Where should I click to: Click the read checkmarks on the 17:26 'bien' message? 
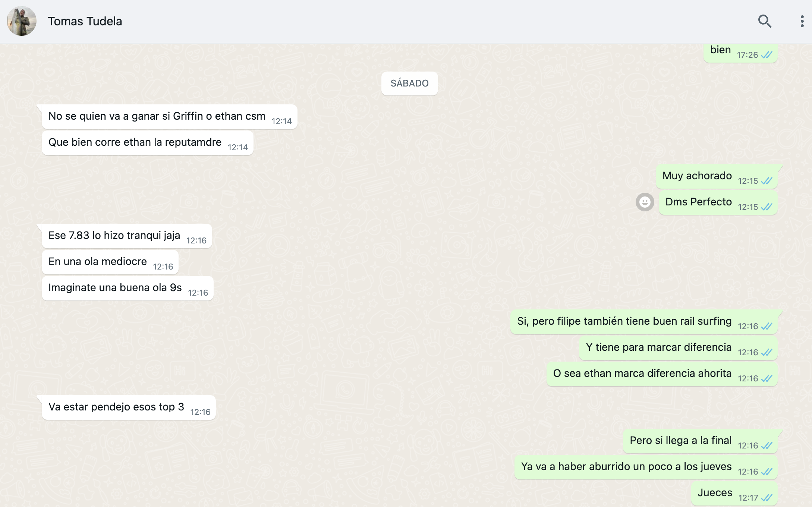pos(767,55)
